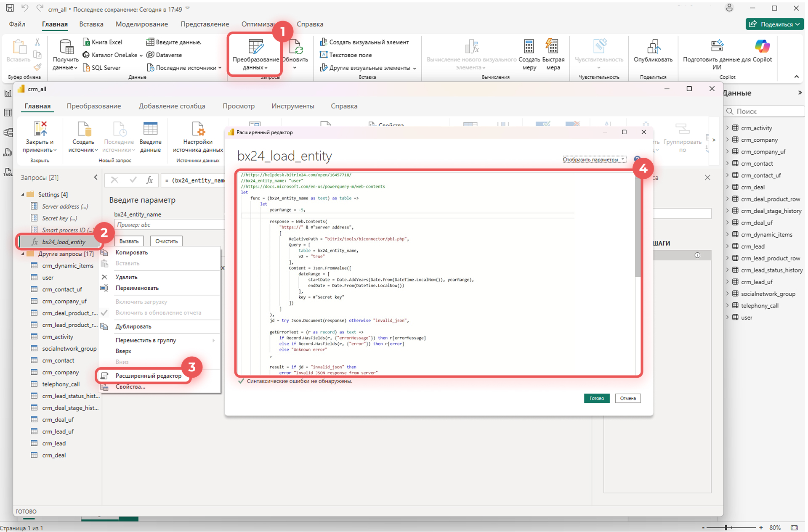808x532 pixels.
Task: Click the bx24_entity_name parameter input field
Action: [x=169, y=225]
